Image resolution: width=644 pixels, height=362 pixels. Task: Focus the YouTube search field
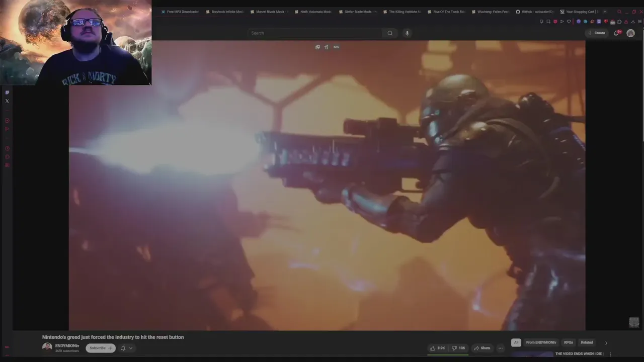point(315,33)
